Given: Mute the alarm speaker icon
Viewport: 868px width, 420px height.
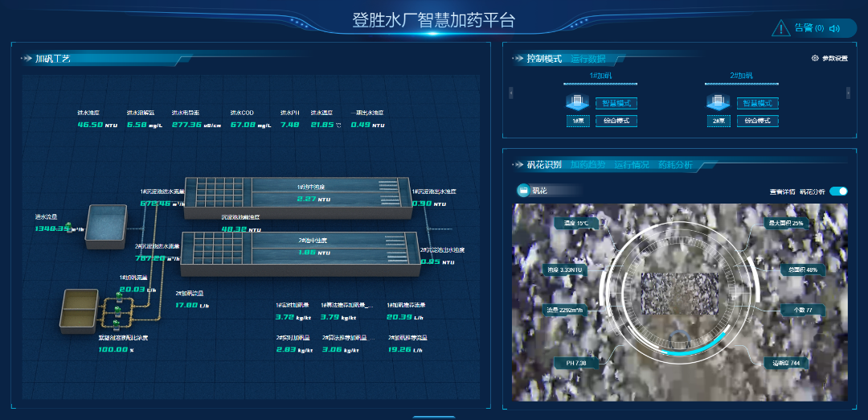Looking at the screenshot, I should [834, 28].
